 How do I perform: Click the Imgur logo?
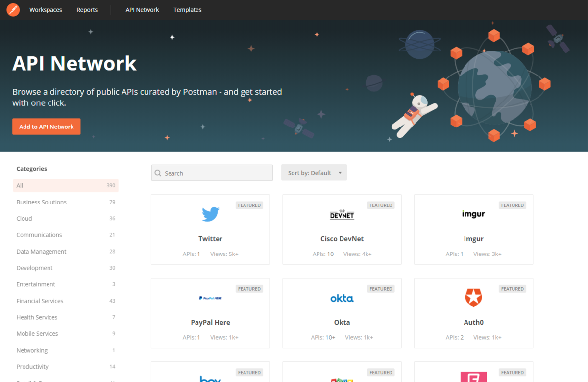click(473, 214)
